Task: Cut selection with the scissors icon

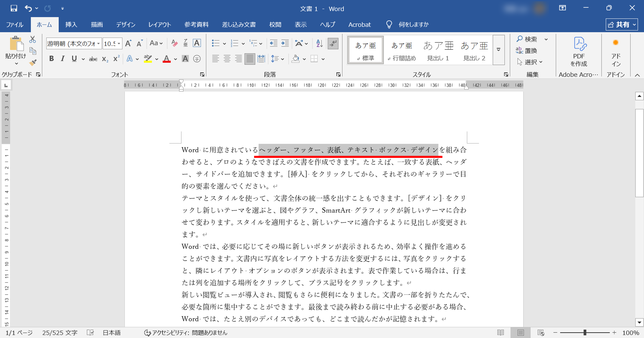Action: pyautogui.click(x=32, y=40)
